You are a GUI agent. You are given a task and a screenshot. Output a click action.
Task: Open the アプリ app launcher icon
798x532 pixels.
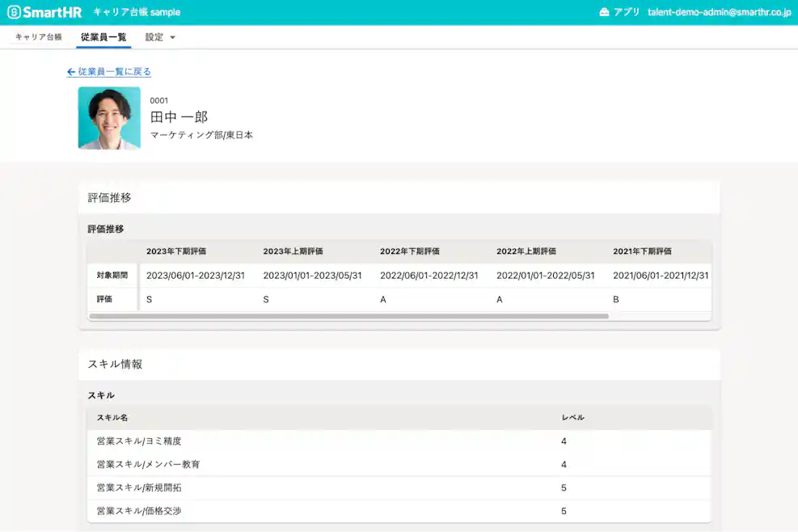[x=619, y=11]
